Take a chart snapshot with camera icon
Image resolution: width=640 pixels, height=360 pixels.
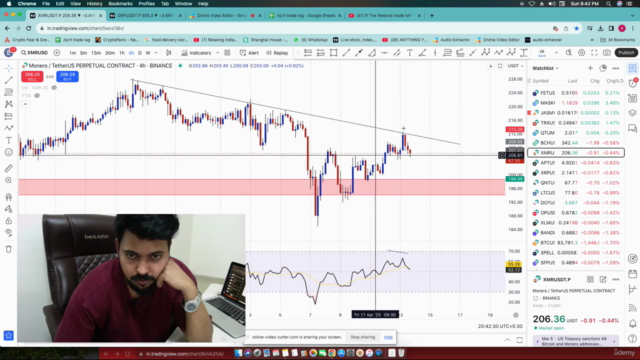[607, 53]
